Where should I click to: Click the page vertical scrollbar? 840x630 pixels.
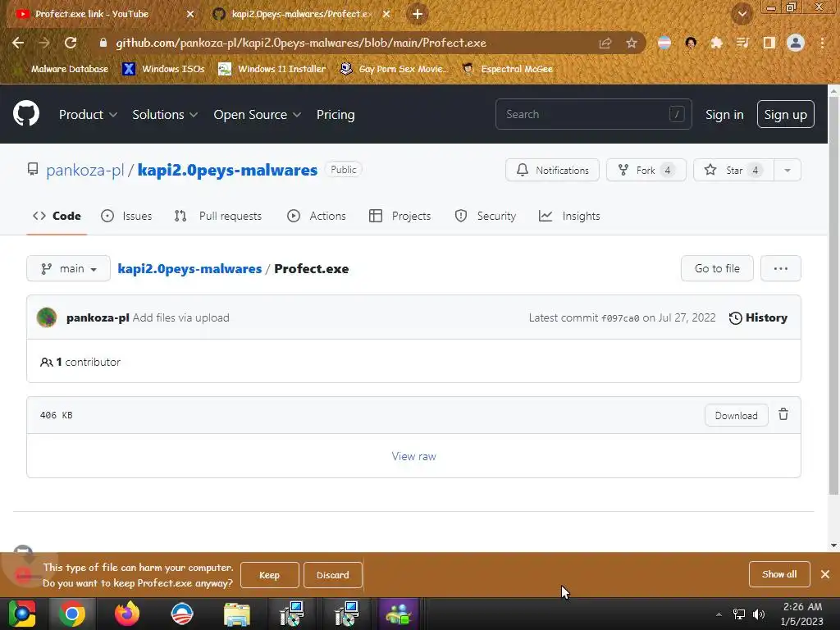833,294
